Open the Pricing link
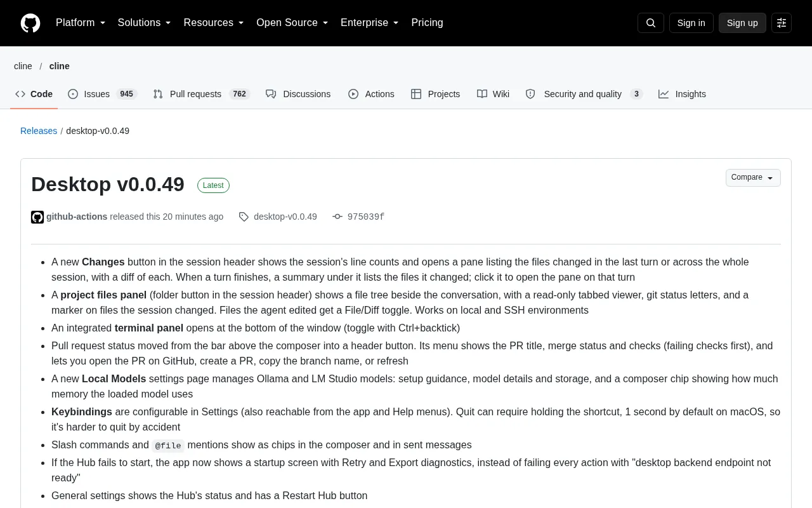Screen dimensions: 812x508 pos(427,23)
